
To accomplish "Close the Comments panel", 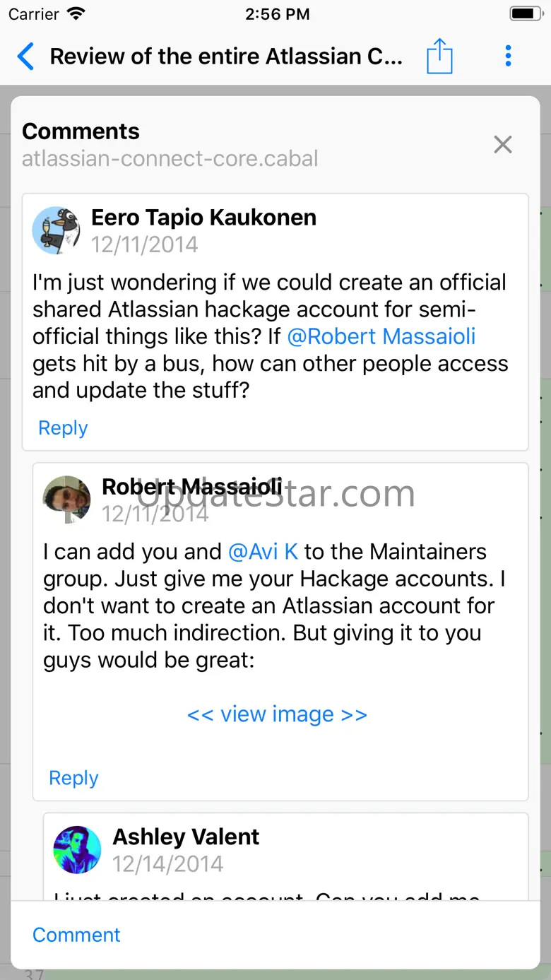I will [502, 145].
